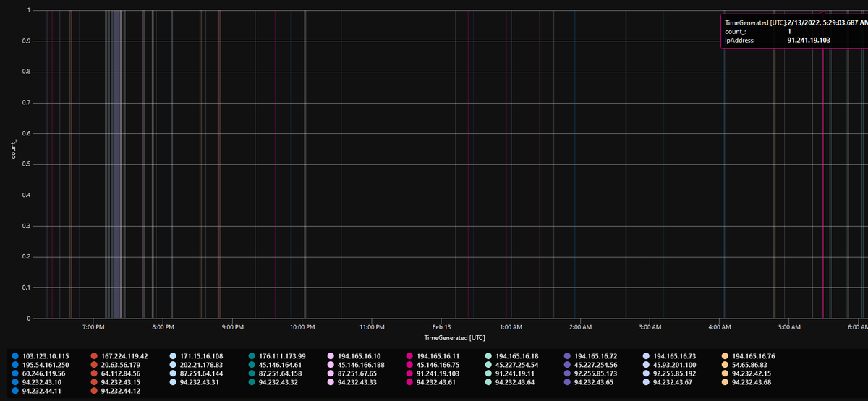
Task: Select legend entry 87.251.64.158
Action: 275,373
